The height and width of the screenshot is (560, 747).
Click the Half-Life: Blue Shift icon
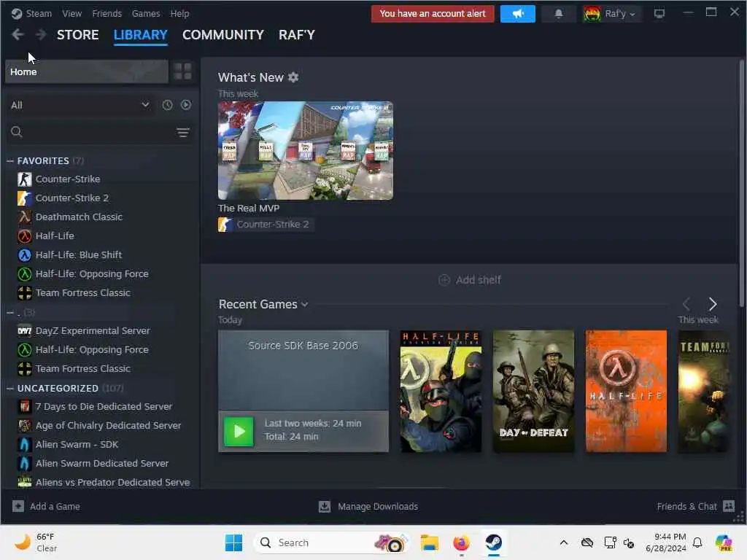(25, 254)
